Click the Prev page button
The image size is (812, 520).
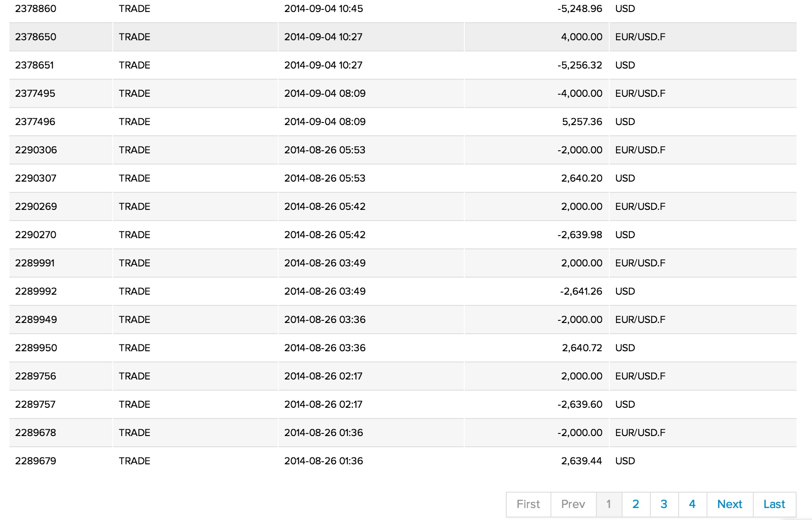573,504
